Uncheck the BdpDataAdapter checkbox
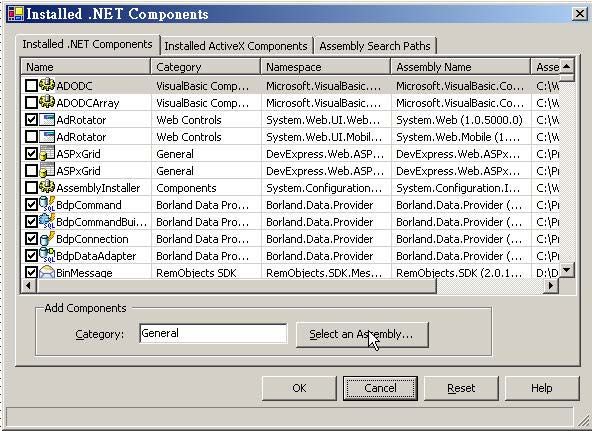Screen dimensions: 592x431 pos(31,256)
